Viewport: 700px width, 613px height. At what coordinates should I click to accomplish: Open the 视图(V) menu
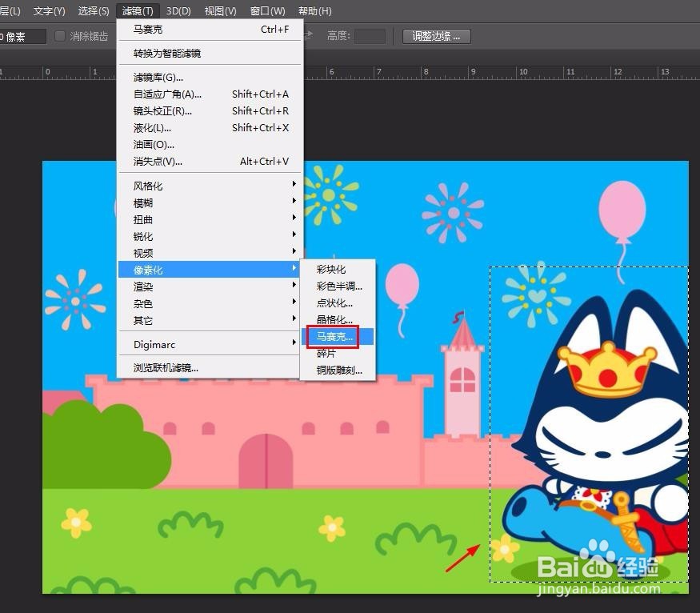tap(220, 10)
